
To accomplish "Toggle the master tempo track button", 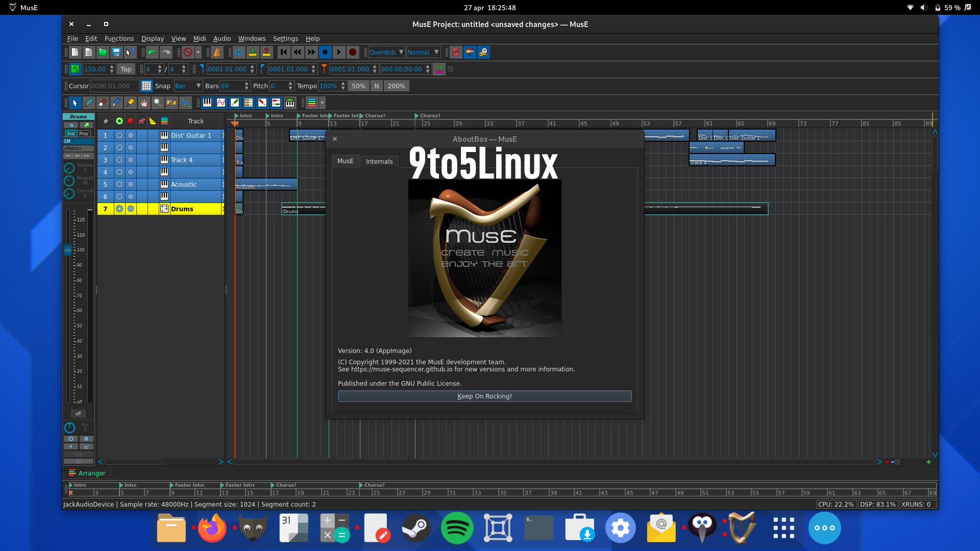I will 75,69.
